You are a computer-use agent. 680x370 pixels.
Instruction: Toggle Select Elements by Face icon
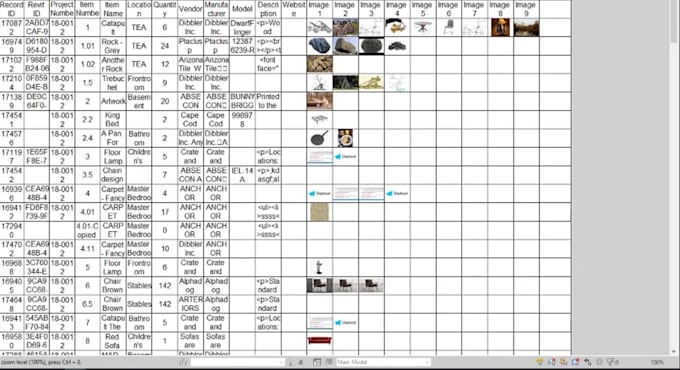(575, 362)
